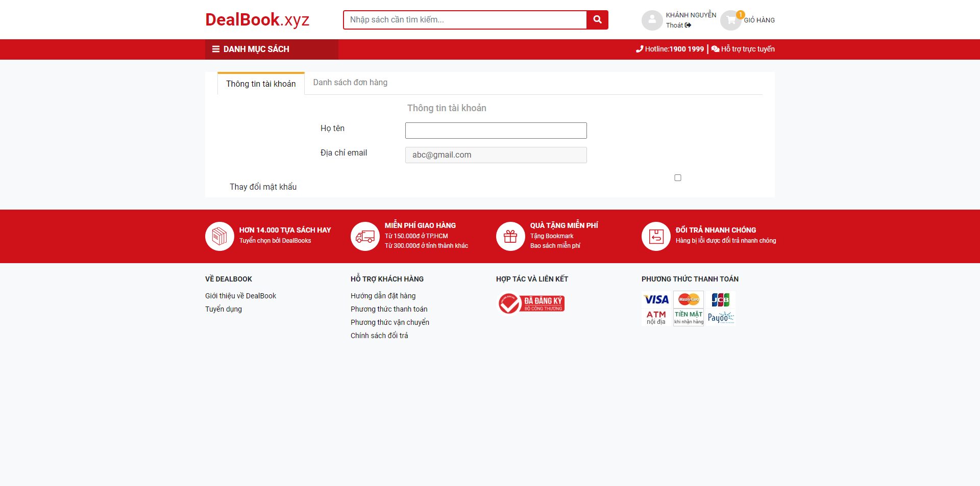Click the Hotline phone icon
980x486 pixels.
640,49
